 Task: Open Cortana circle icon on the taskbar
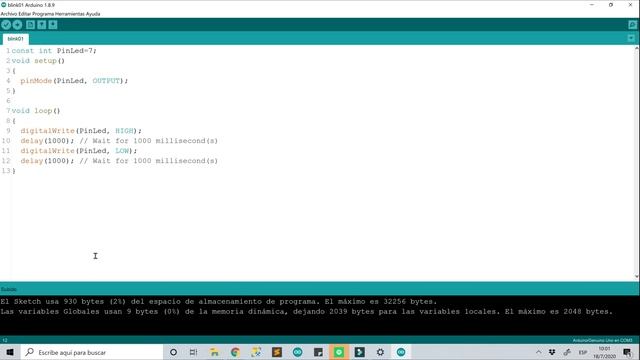(x=173, y=352)
